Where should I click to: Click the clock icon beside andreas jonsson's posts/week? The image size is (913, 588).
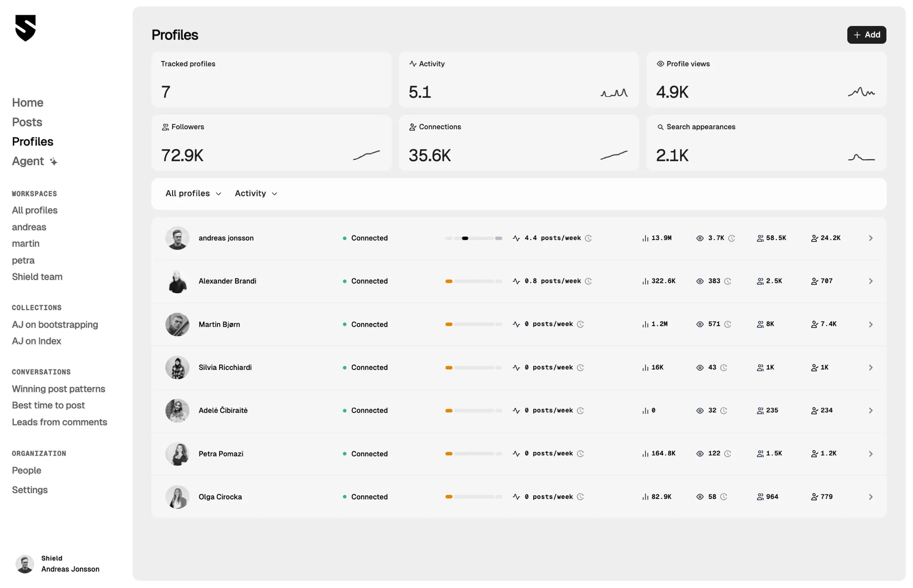click(589, 238)
